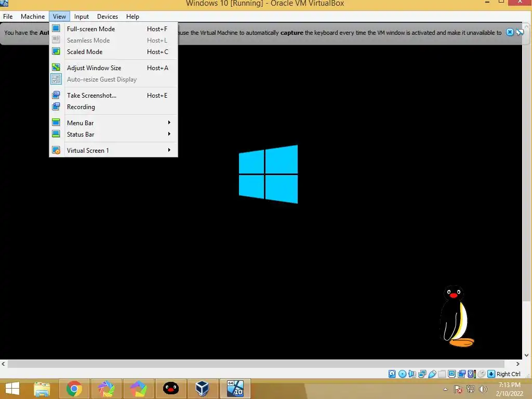
Task: Open the Action Center flag icon
Action: coord(458,389)
